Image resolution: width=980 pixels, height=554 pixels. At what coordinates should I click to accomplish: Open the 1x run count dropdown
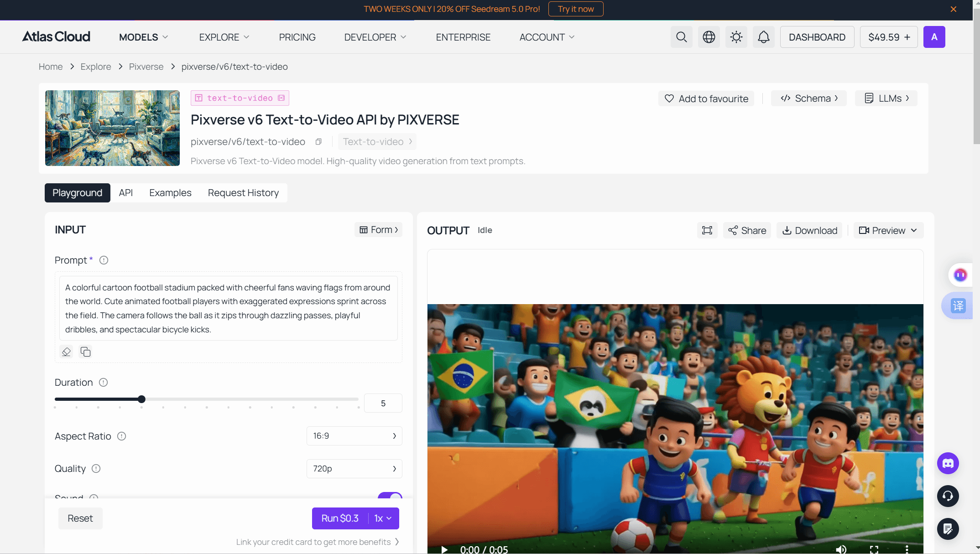coord(383,518)
